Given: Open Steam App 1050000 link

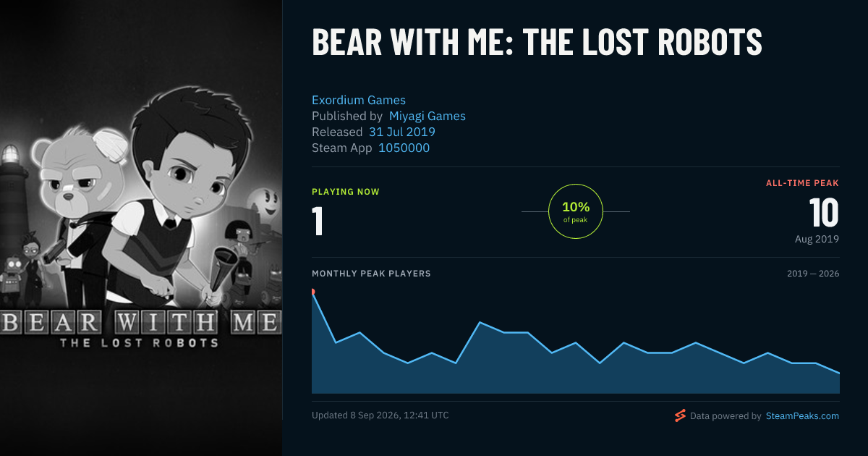Looking at the screenshot, I should 404,148.
